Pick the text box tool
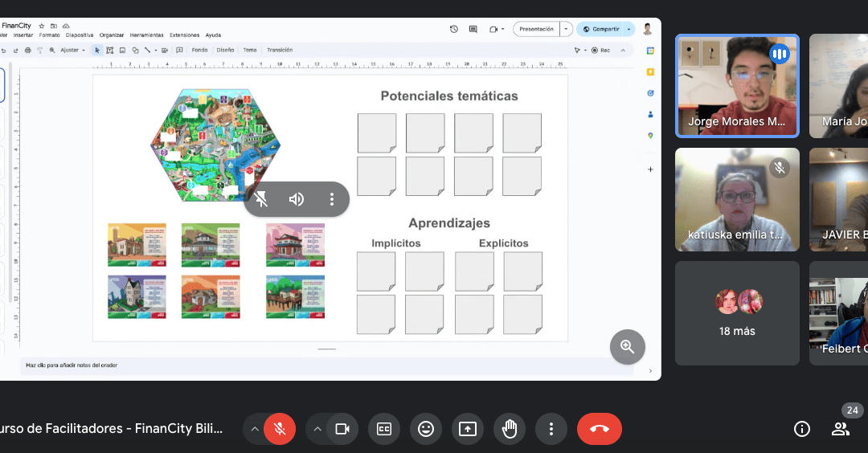 (109, 51)
